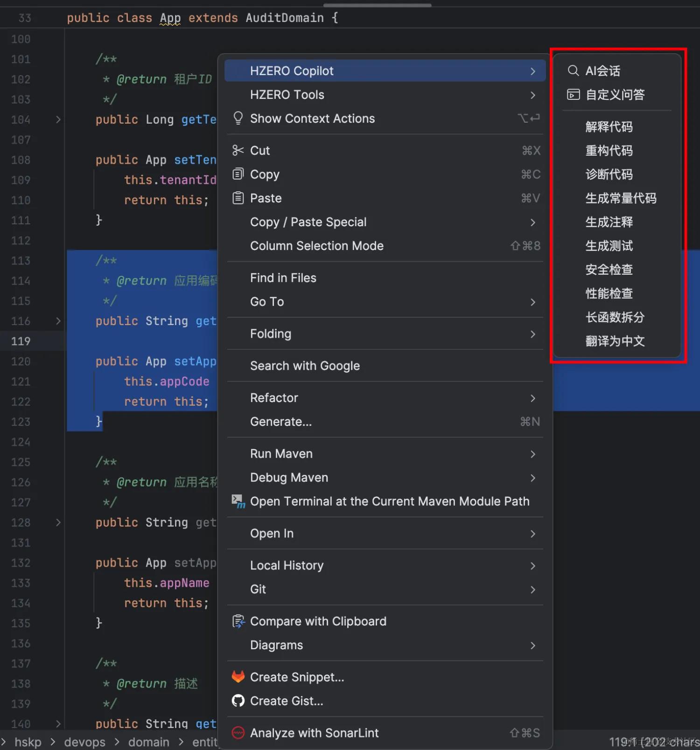
Task: Click the domain breadcrumb
Action: (149, 742)
